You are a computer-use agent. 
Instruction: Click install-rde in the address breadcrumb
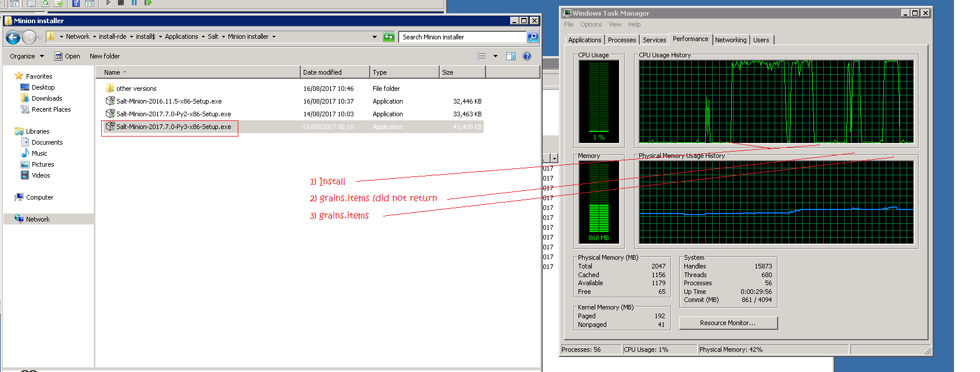[x=112, y=36]
